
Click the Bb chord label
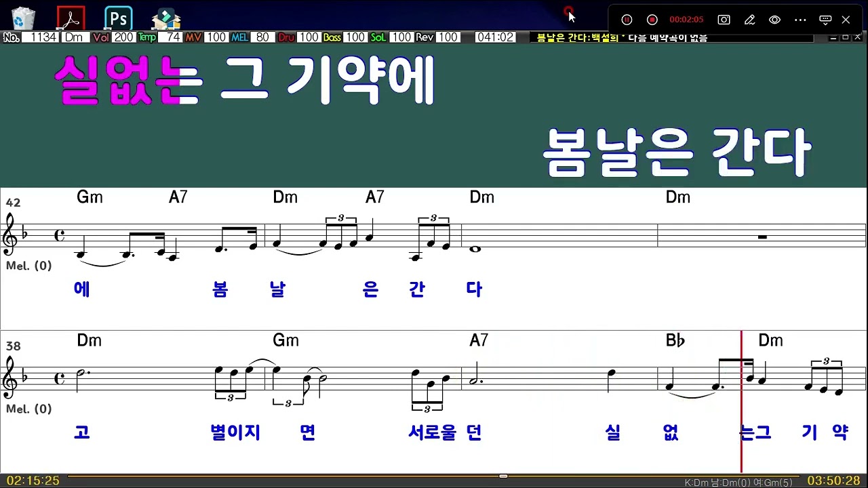(675, 341)
